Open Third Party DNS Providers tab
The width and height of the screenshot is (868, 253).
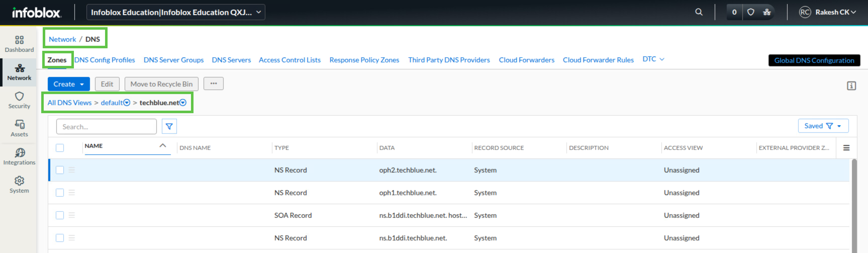(449, 60)
